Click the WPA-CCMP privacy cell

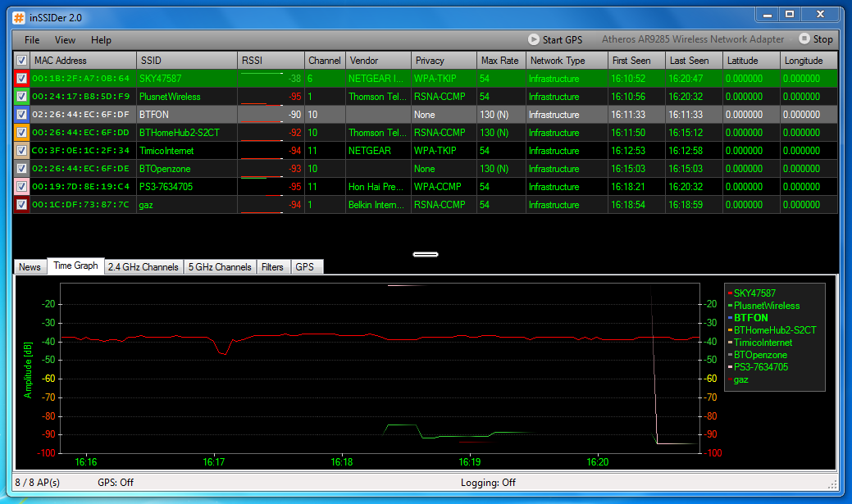(x=444, y=187)
